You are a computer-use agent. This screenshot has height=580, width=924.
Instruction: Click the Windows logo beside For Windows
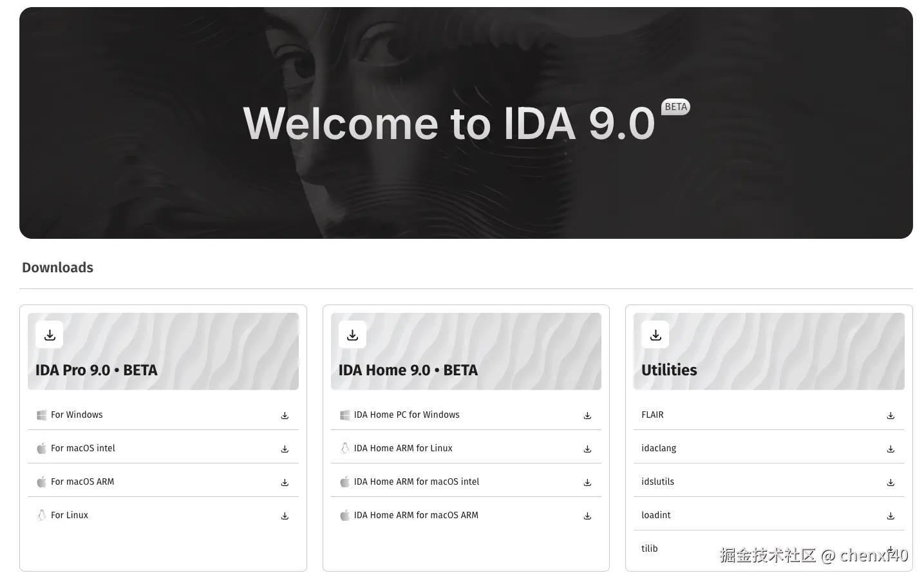pyautogui.click(x=42, y=415)
